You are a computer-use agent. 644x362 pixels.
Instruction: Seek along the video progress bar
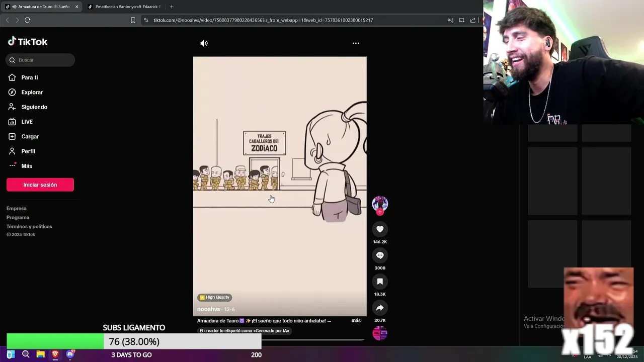click(280, 339)
